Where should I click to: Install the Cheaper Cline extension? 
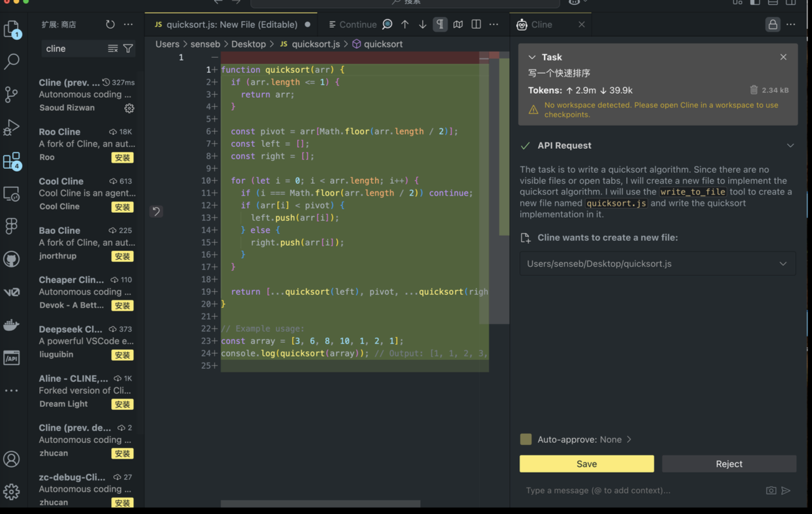click(122, 305)
